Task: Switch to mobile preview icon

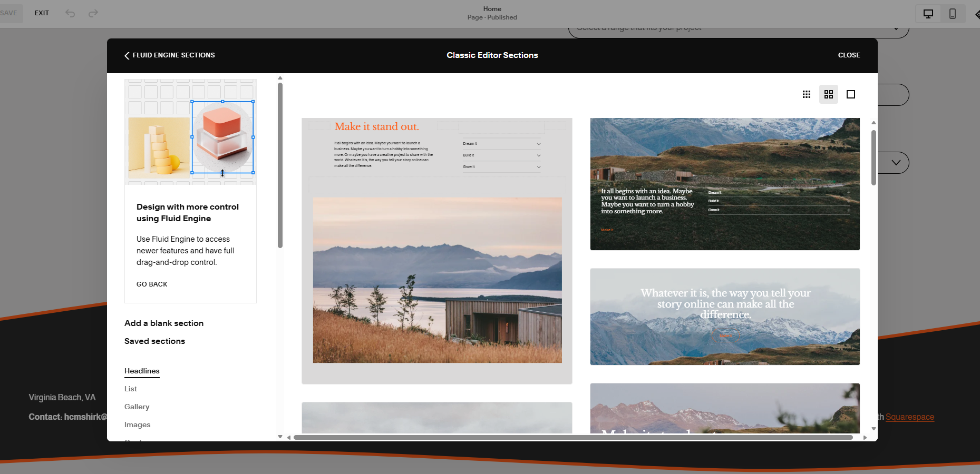Action: coord(953,14)
